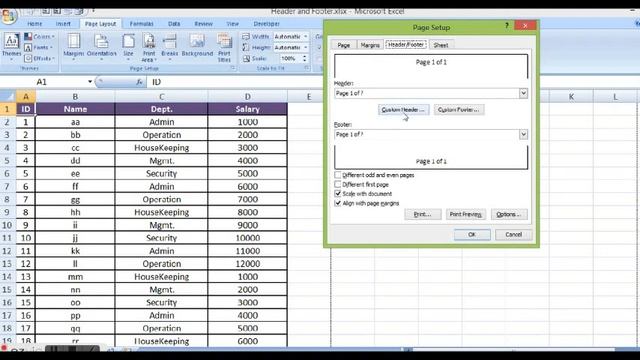Enable Different odd and even pages
Viewport: 640px width, 360px height.
tap(338, 175)
